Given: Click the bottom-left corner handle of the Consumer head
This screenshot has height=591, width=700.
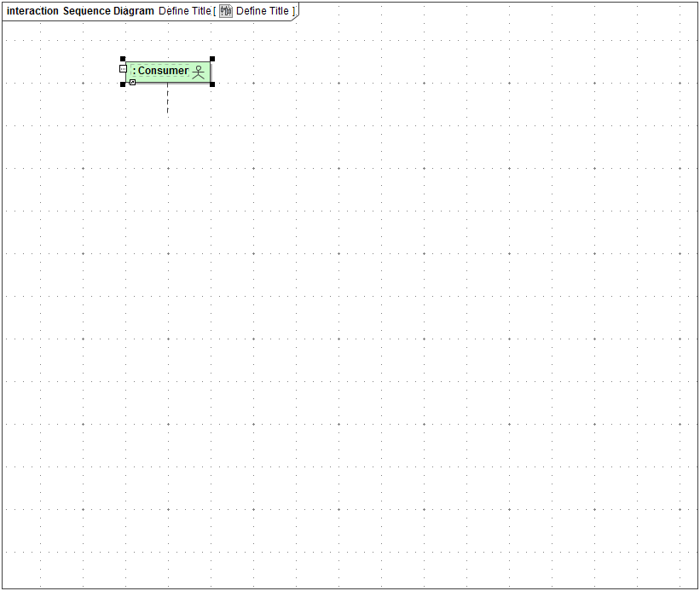Looking at the screenshot, I should [x=123, y=83].
